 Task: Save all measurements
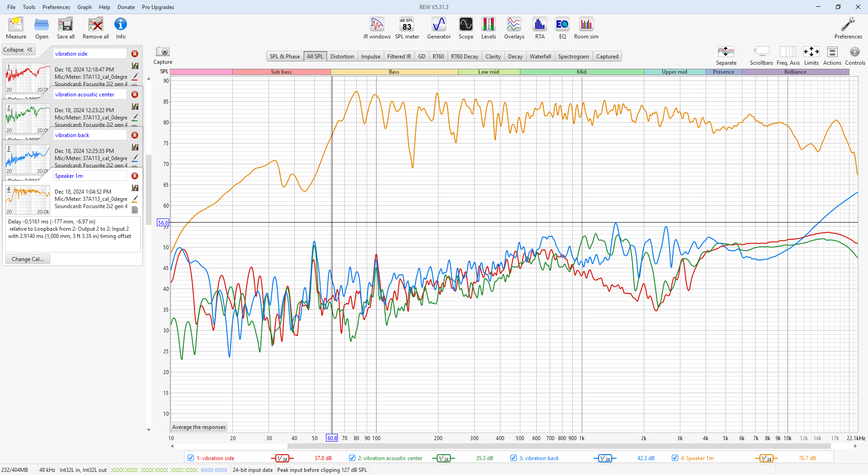66,28
